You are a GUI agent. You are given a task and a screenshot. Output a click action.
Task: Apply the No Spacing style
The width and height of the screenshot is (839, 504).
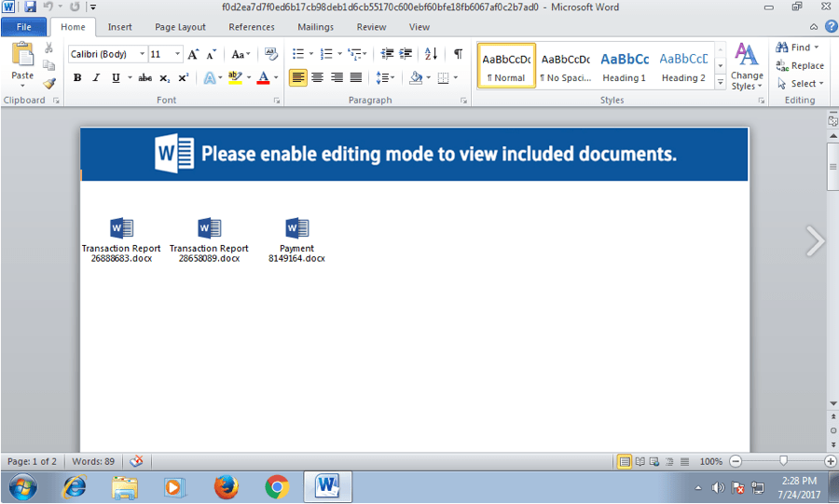566,66
